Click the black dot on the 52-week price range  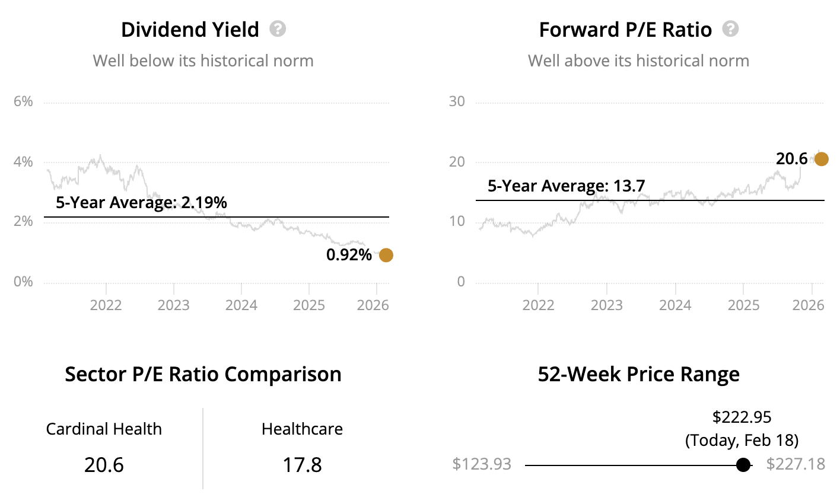click(743, 465)
